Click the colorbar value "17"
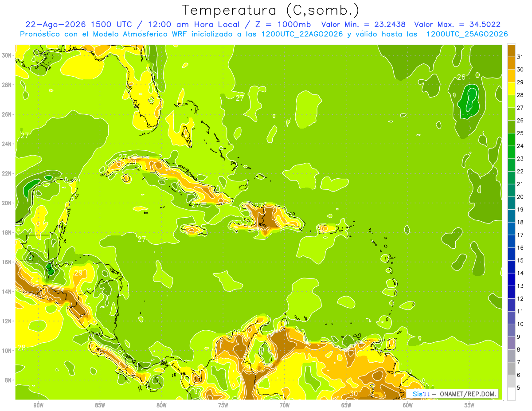Screen dimensions: 532x411 pos(520,235)
